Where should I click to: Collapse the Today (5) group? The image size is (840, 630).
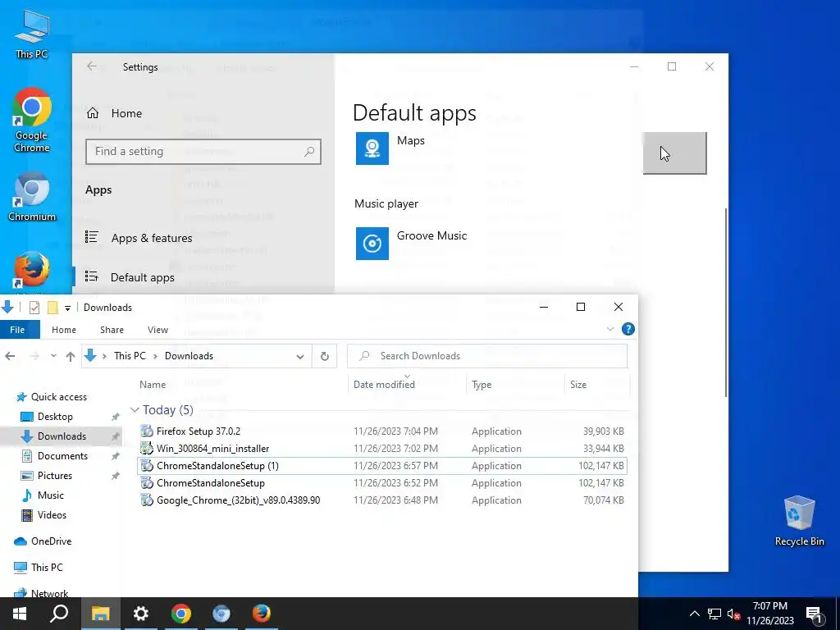(x=135, y=410)
